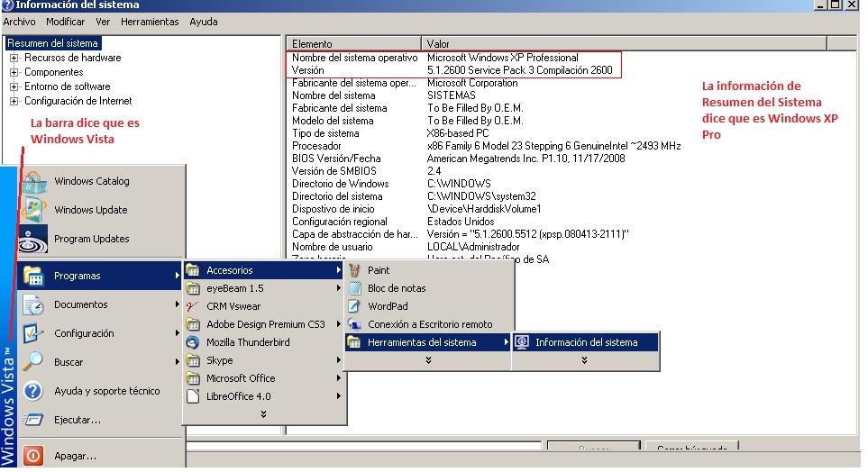
Task: Expand the Componentes tree node
Action: (x=14, y=72)
